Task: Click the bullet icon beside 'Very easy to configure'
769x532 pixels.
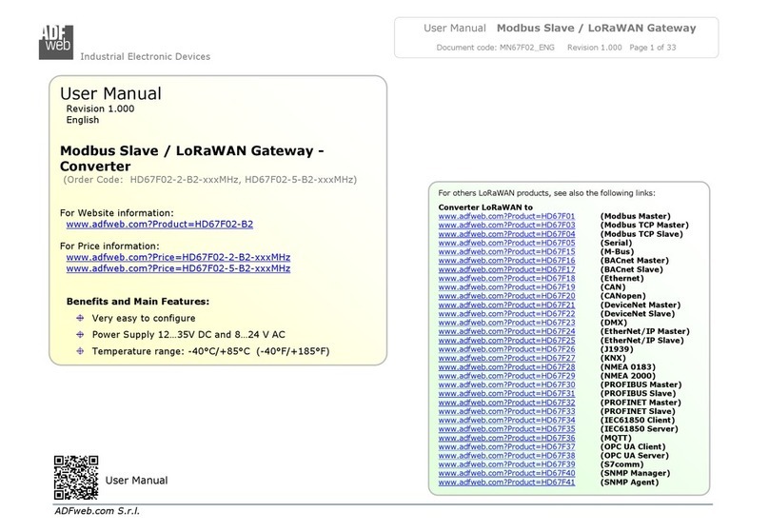Action: tap(80, 318)
